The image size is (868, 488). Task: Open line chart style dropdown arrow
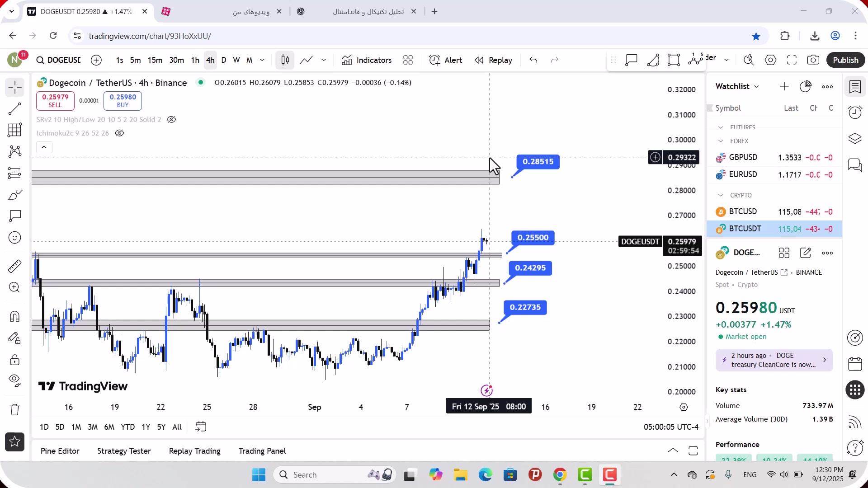click(x=324, y=60)
